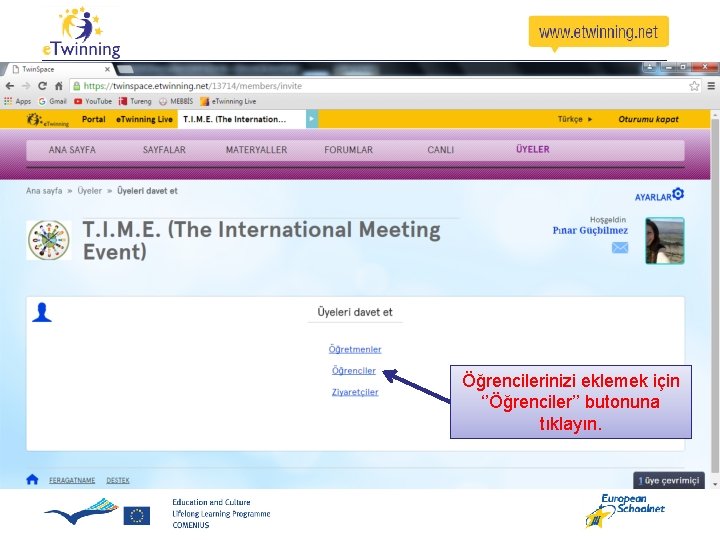
Task: Click the arrow tab next to T.I.M.E. tab
Action: click(x=312, y=119)
